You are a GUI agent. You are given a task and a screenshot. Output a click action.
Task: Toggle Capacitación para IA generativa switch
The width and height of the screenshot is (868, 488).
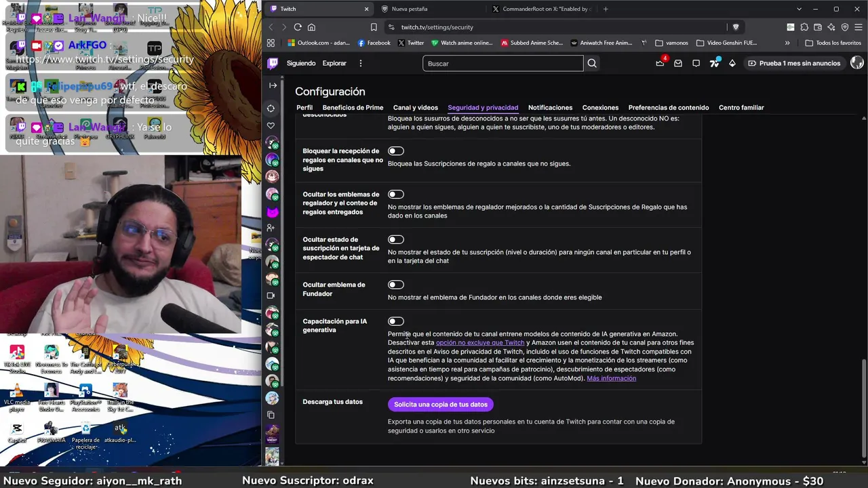pyautogui.click(x=396, y=321)
